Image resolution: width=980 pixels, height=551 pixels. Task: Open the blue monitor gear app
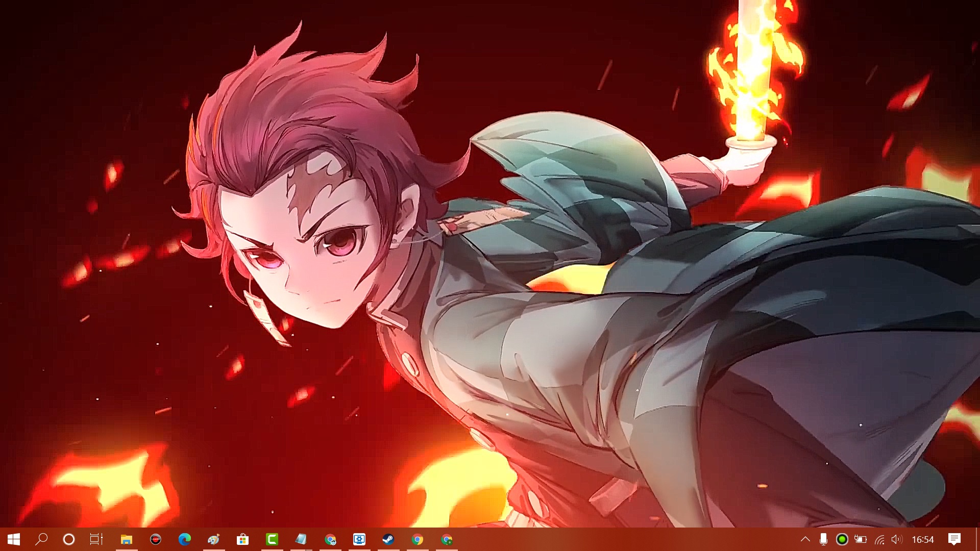click(x=359, y=539)
